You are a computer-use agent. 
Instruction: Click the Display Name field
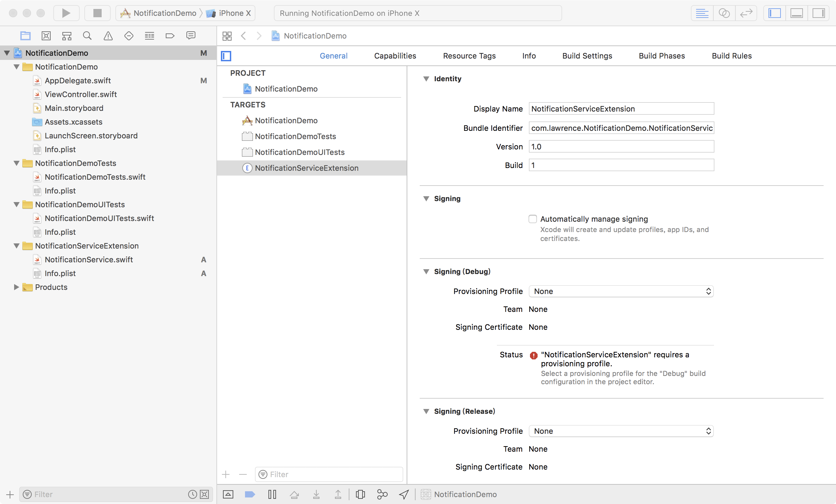point(621,109)
